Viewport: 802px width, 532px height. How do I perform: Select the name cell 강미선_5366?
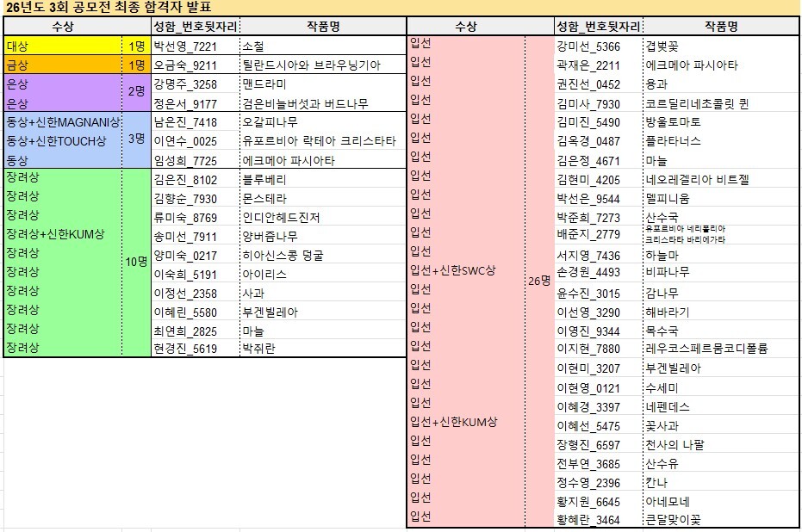[x=588, y=46]
